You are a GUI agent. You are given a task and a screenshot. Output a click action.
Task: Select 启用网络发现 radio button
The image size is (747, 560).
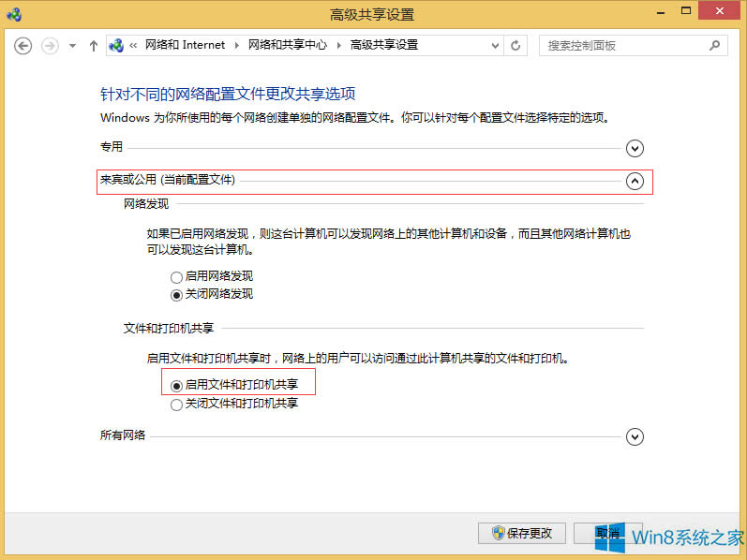point(176,277)
